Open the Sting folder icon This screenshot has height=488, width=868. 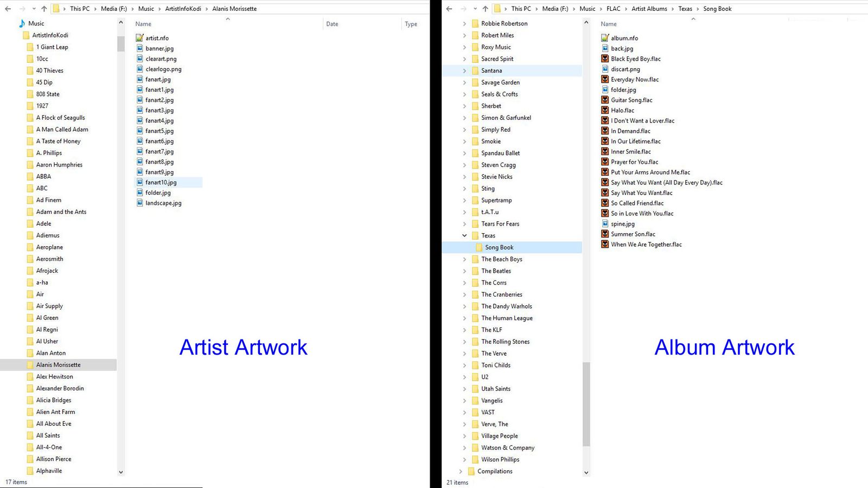tap(475, 188)
